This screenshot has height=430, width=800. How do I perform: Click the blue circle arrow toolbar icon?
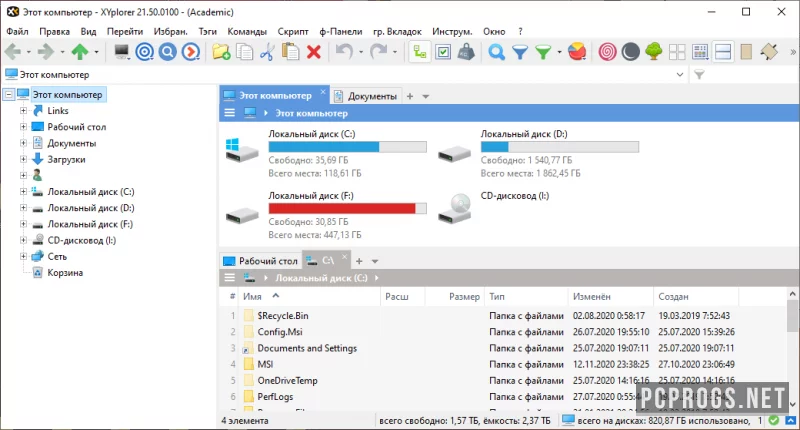tap(191, 52)
